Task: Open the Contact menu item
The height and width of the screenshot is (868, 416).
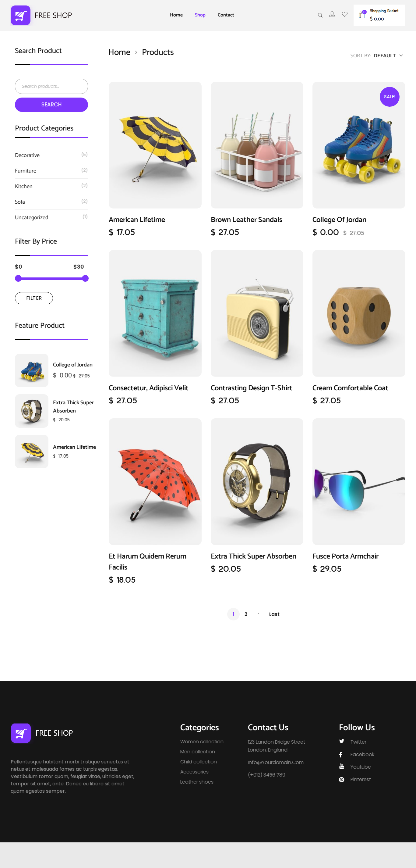Action: click(226, 15)
